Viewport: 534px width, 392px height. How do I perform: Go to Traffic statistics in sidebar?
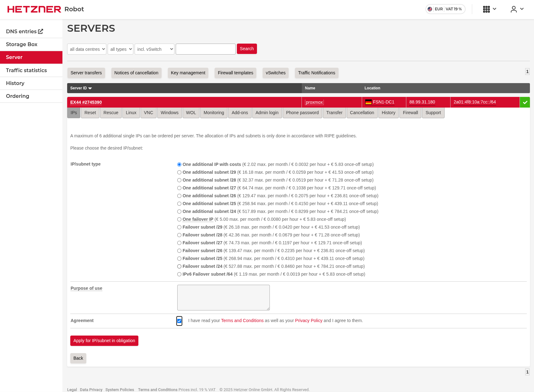26,70
